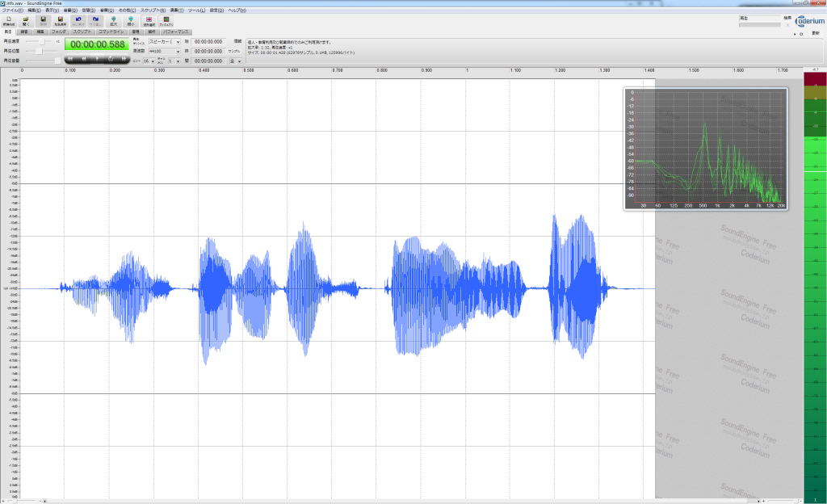The width and height of the screenshot is (827, 504).
Task: Click the spectrum analyzer overlay graph
Action: click(x=706, y=149)
